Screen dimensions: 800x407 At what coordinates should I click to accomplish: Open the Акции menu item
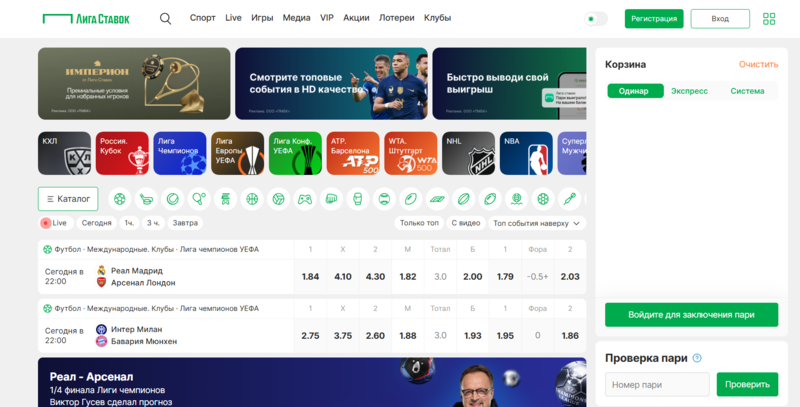(356, 18)
